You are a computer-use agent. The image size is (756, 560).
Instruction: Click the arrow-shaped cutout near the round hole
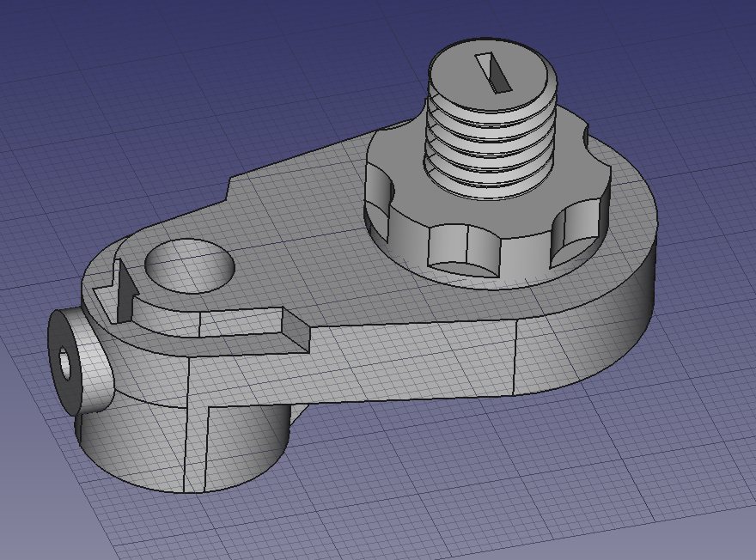[117, 292]
